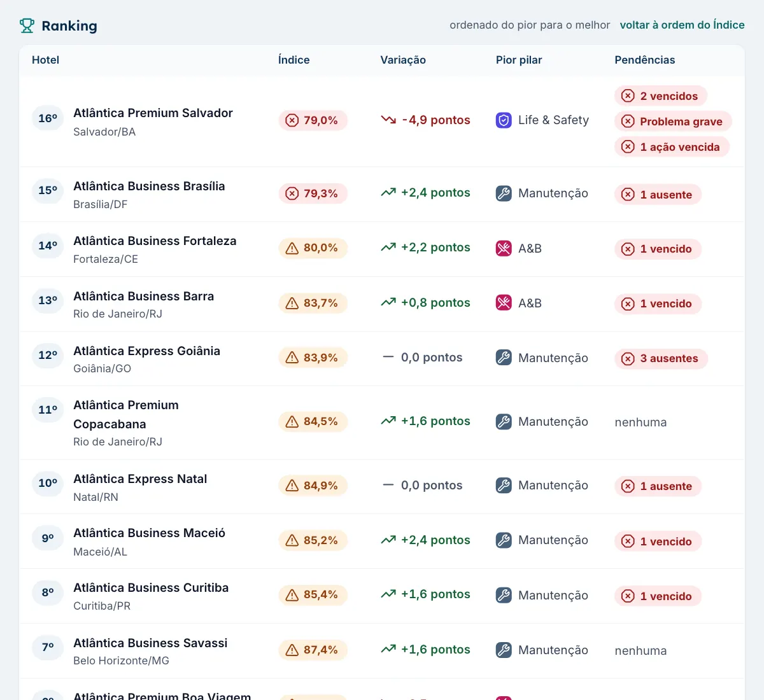Click the 83,7% index badge
This screenshot has width=764, height=700.
[x=313, y=303]
